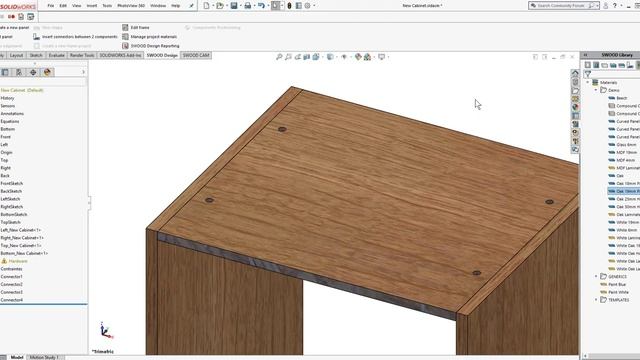Open the ConfigurationManager tab icon

pyautogui.click(x=19, y=72)
